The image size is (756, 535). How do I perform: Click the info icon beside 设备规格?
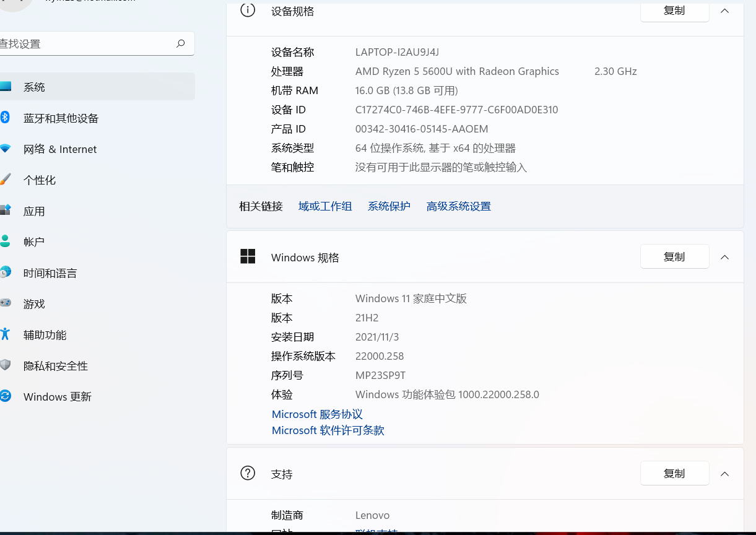(x=248, y=10)
